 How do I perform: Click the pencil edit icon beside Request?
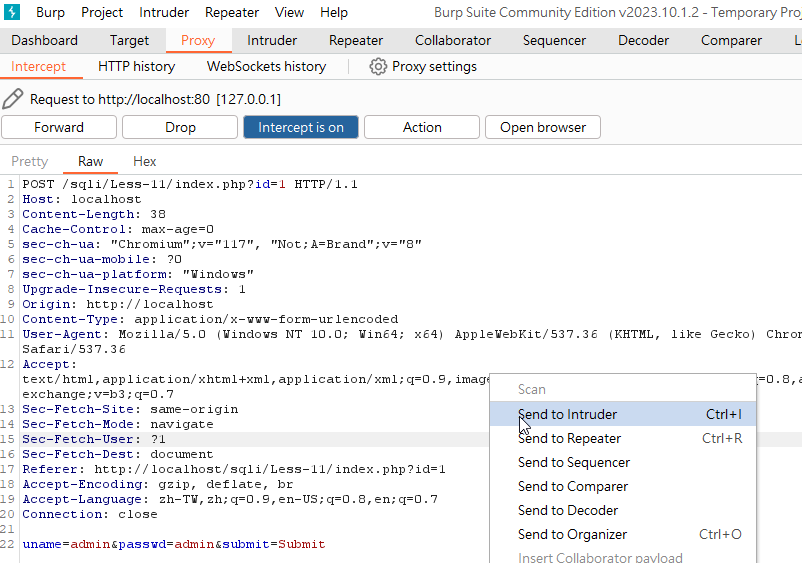(x=13, y=99)
